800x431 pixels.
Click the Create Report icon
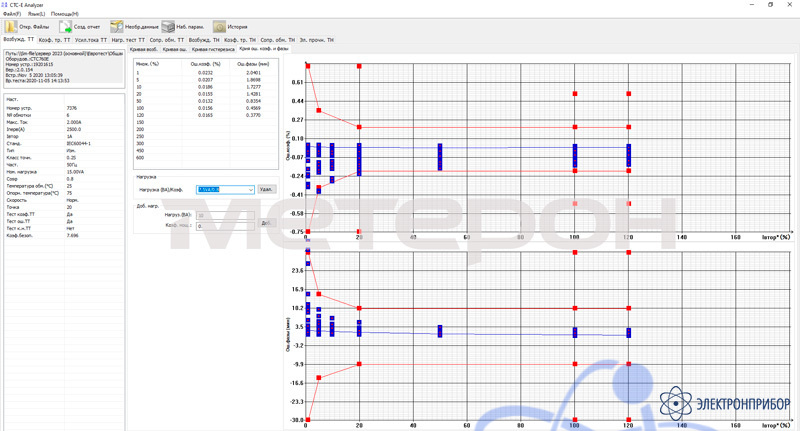65,27
